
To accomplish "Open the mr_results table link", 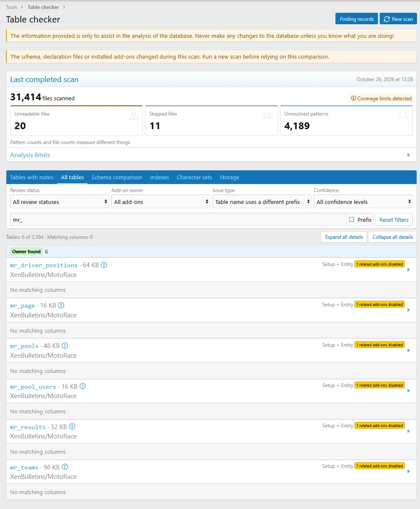I will pos(28,427).
